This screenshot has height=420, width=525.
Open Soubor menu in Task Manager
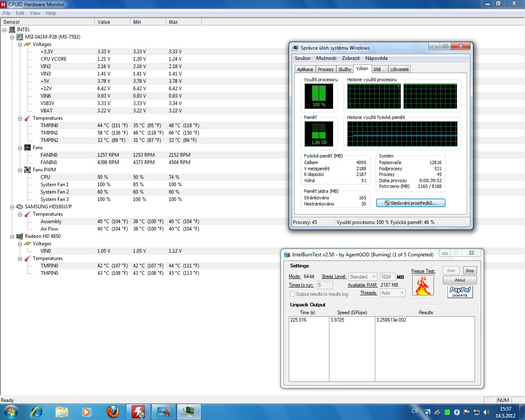click(303, 58)
